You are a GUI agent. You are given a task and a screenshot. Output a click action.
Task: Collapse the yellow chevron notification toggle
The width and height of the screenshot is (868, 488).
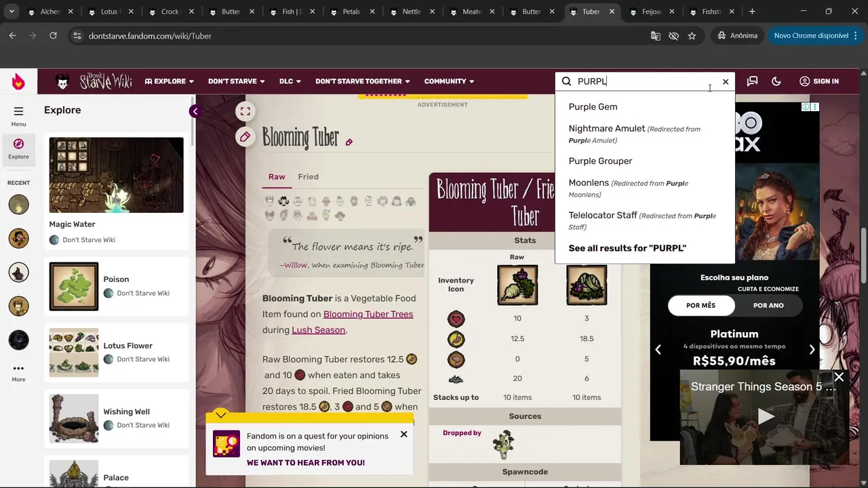(221, 414)
